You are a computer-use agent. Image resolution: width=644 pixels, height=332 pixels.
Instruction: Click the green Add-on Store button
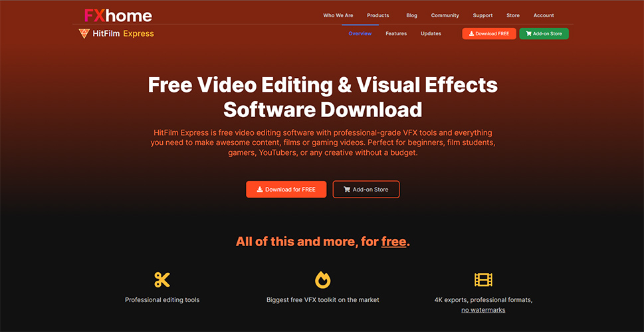pyautogui.click(x=544, y=34)
